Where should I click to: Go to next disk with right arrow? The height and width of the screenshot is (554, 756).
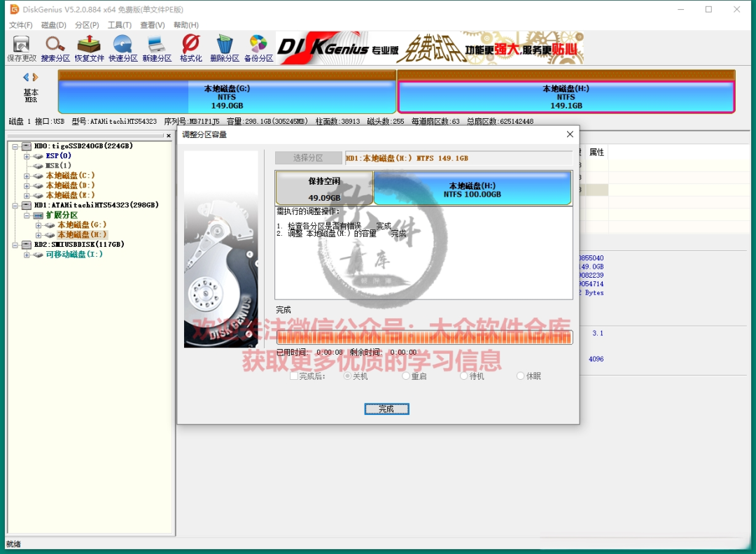pyautogui.click(x=35, y=77)
